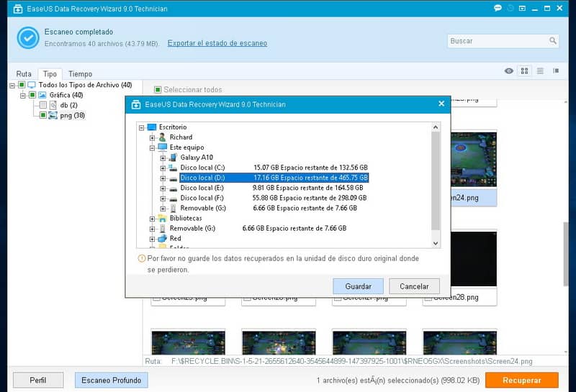
Task: Switch to thumbnail grid view
Action: coord(525,70)
